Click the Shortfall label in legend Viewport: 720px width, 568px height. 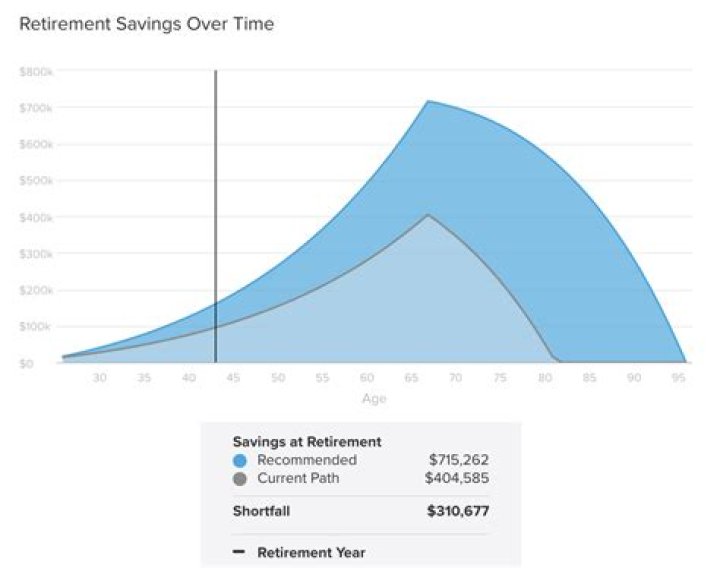coord(263,511)
